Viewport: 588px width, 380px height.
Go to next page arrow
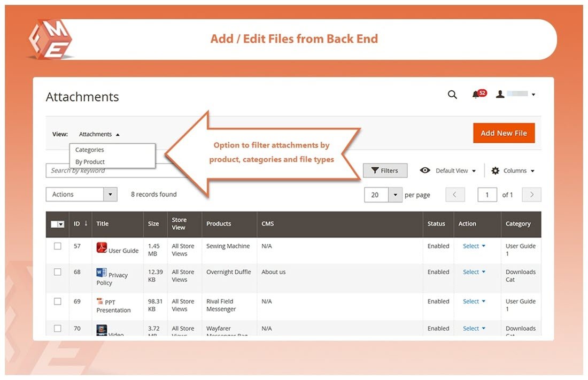(x=531, y=195)
